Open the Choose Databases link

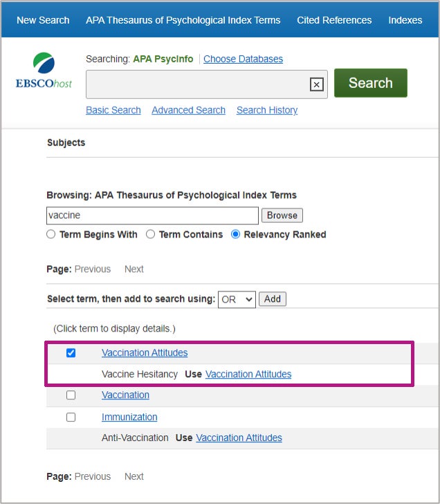(x=243, y=59)
